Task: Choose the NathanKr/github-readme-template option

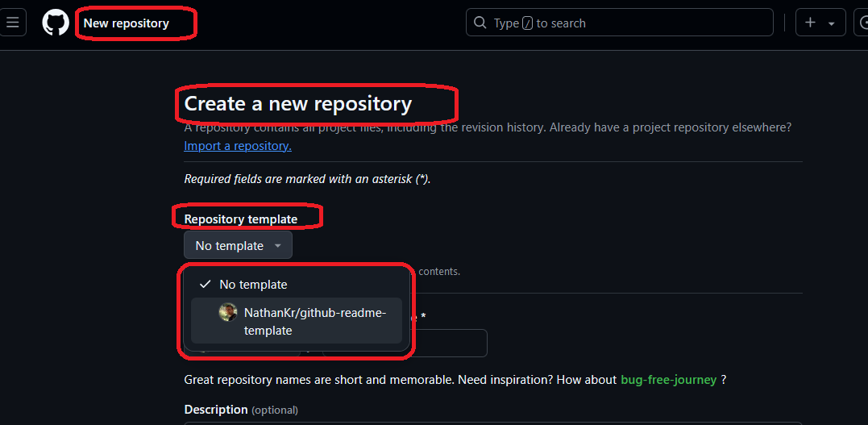Action: click(297, 321)
